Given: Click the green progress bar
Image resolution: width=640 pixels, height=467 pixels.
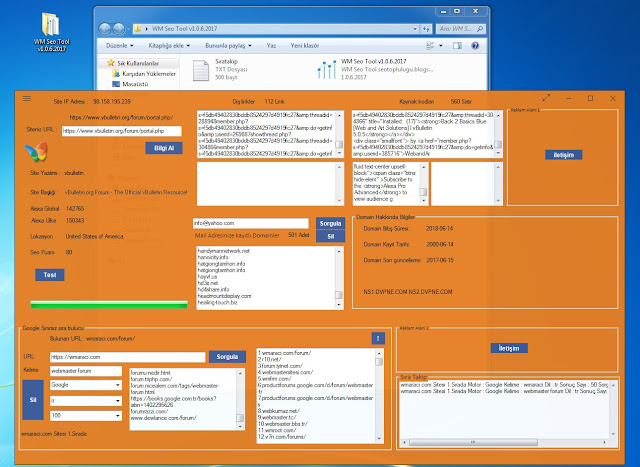Looking at the screenshot, I should pos(109,304).
